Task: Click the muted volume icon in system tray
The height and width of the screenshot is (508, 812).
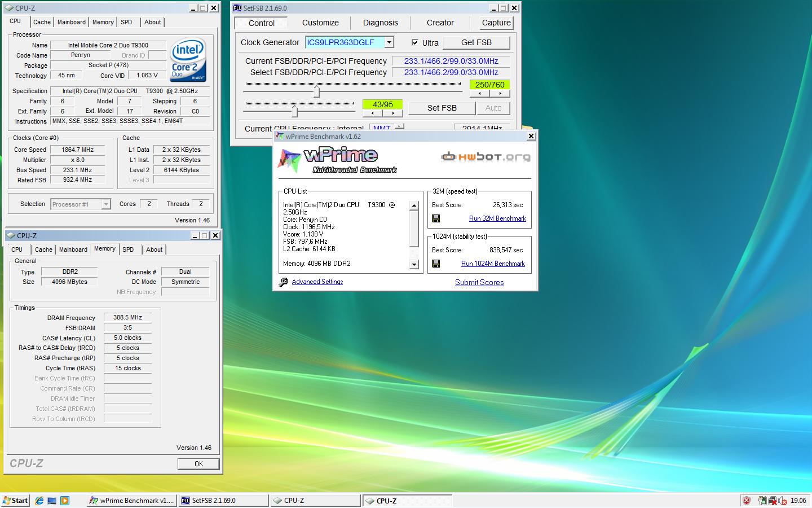Action: tap(783, 501)
